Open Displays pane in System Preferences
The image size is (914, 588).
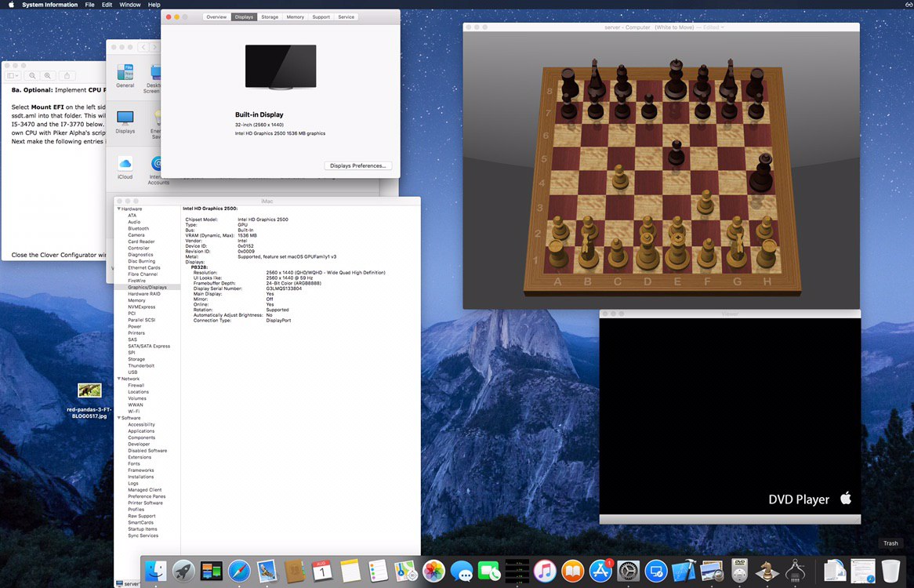point(125,122)
